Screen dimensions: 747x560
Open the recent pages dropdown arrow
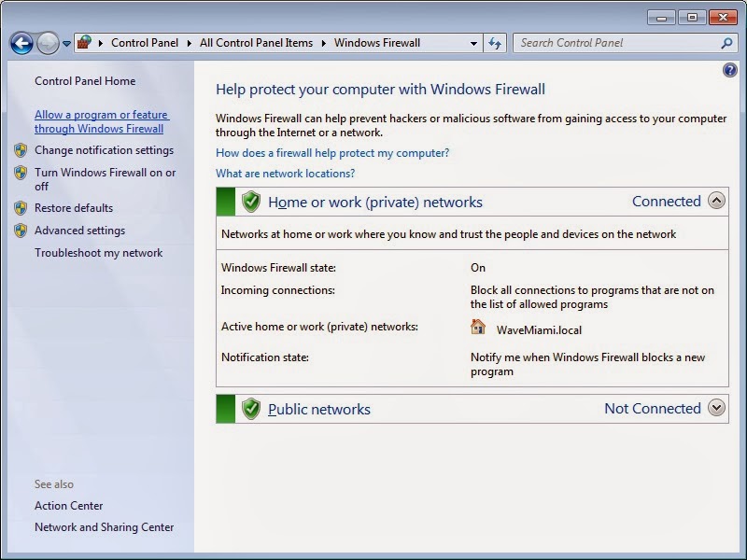pos(66,43)
